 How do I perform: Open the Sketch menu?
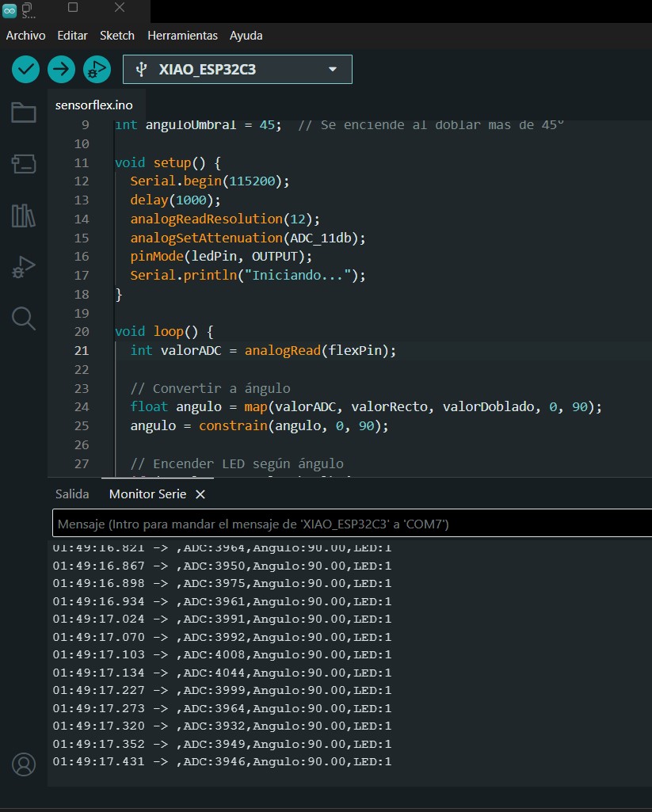point(117,36)
